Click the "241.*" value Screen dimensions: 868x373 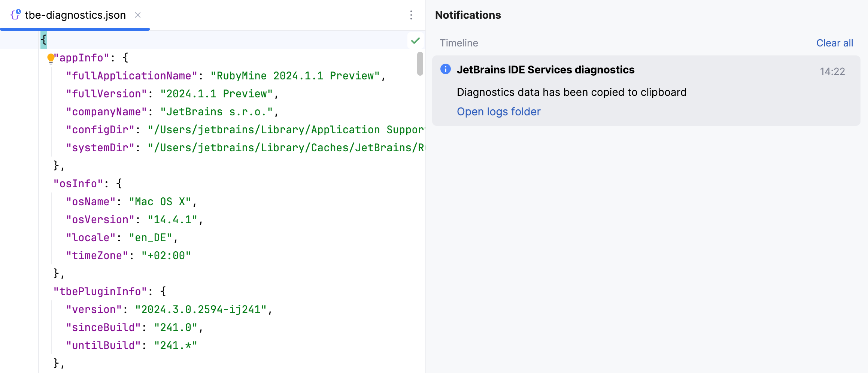pos(176,345)
